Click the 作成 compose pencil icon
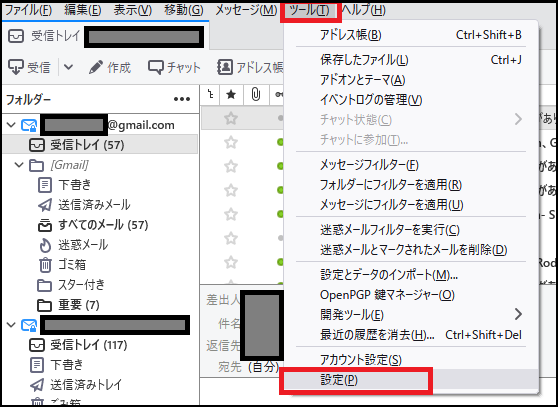The width and height of the screenshot is (558, 407). click(96, 67)
